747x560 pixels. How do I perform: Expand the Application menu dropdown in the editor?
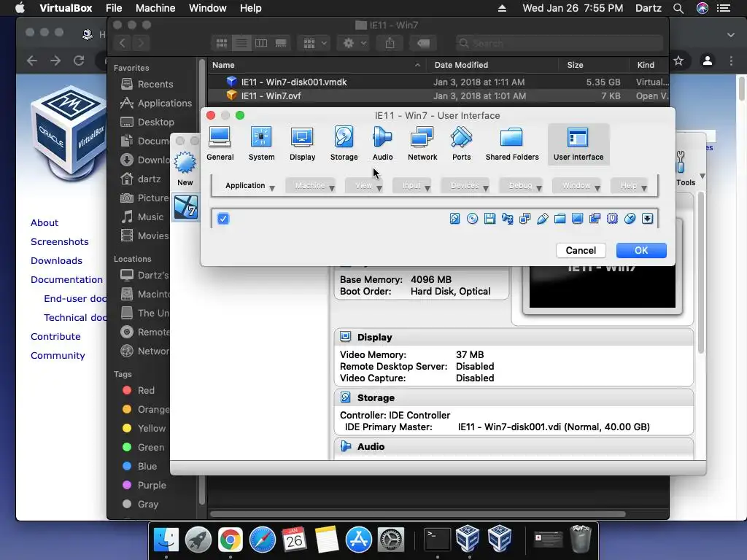pyautogui.click(x=249, y=186)
